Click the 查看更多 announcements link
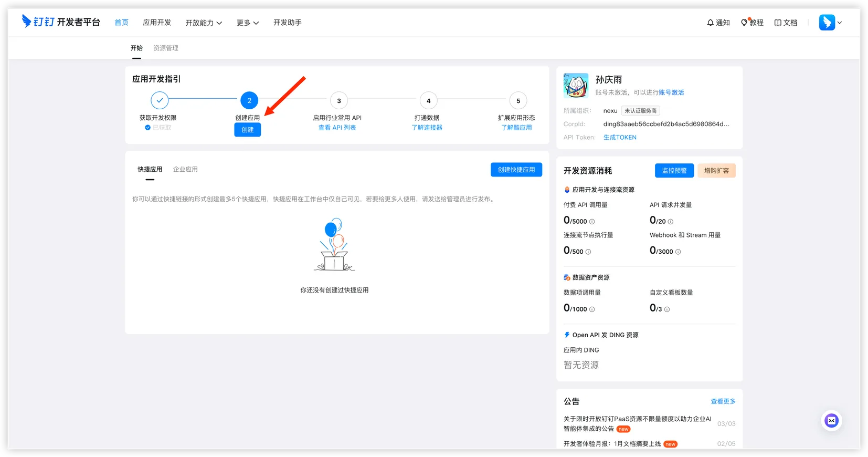 pyautogui.click(x=723, y=401)
